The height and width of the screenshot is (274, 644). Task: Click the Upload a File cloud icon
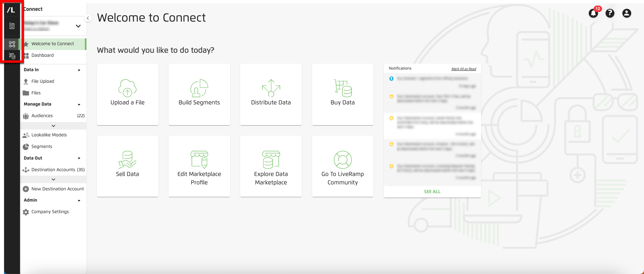pos(127,88)
